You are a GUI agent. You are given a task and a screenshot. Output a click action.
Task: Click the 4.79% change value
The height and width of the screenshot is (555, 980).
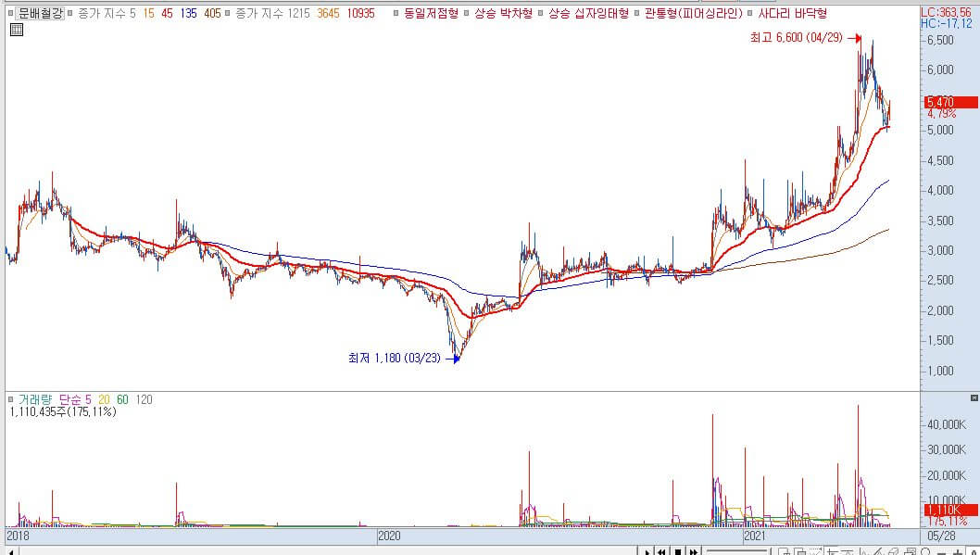tap(941, 114)
